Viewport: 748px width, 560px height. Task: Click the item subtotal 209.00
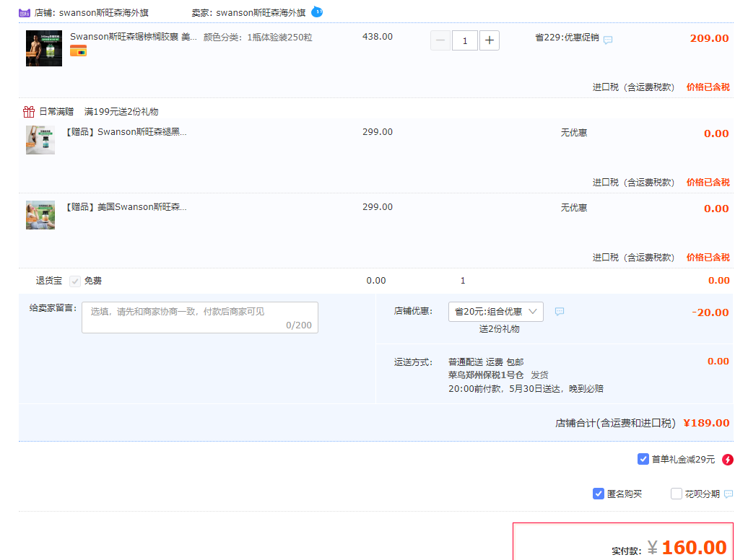click(x=709, y=38)
